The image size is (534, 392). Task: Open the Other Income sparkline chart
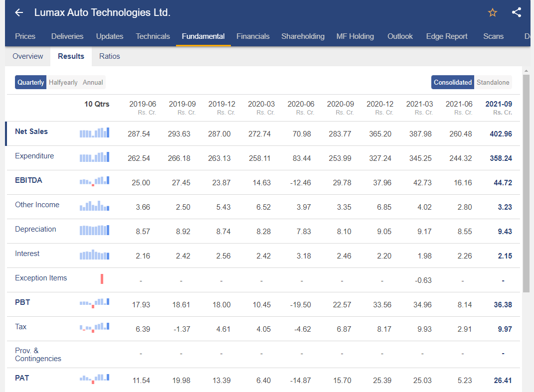pos(94,206)
